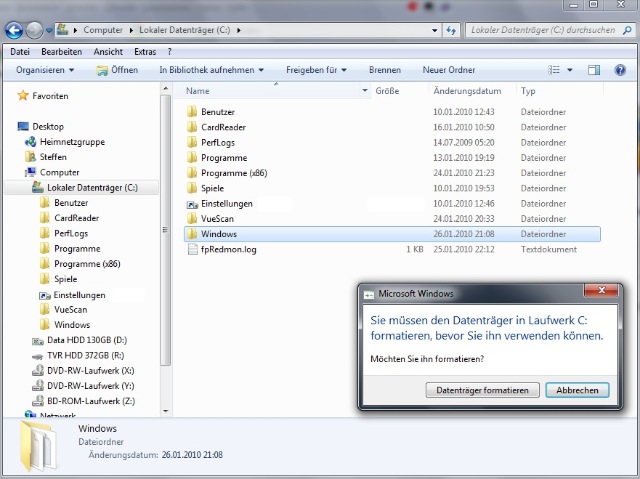Viewport: 640px width, 479px height.
Task: Open Favoriten in the navigation pane
Action: [50, 96]
